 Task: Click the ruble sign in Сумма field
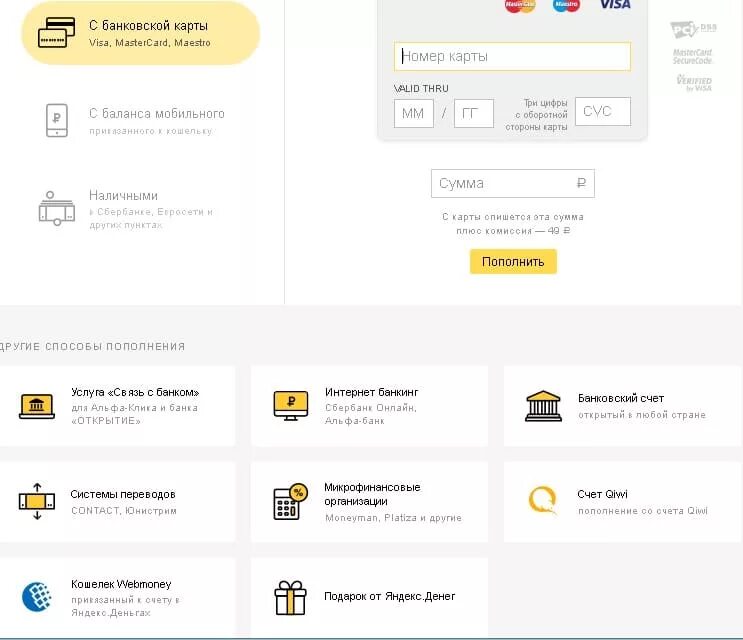pos(581,183)
